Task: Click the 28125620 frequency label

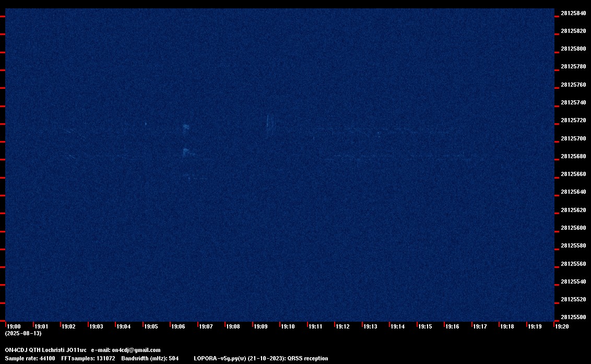Action: 573,210
